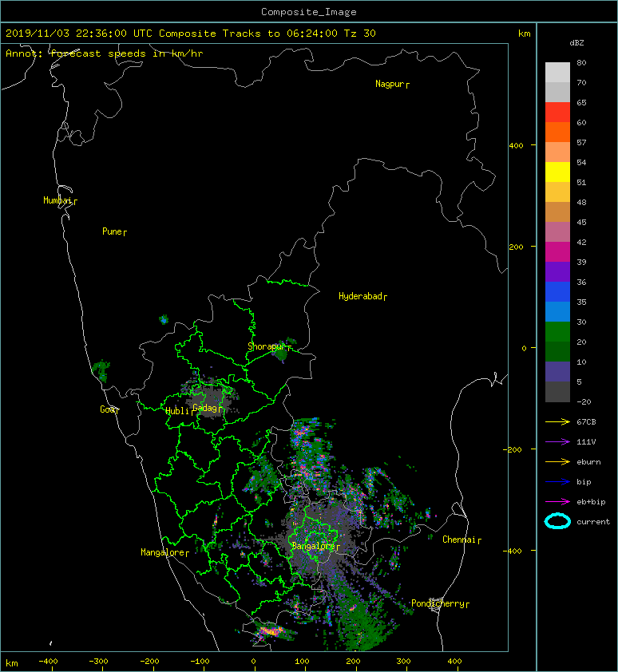
Task: Click the Pondicherry city label
Action: click(x=438, y=603)
